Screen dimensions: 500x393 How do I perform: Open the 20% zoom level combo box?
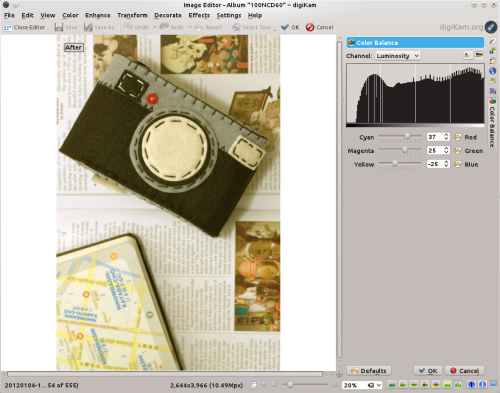[362, 385]
